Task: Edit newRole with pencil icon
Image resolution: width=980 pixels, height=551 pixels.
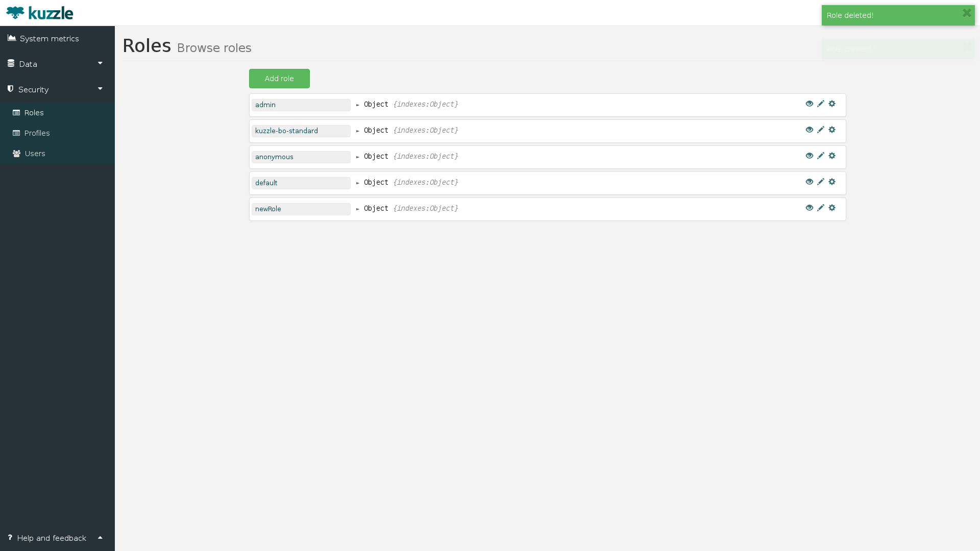Action: point(821,208)
